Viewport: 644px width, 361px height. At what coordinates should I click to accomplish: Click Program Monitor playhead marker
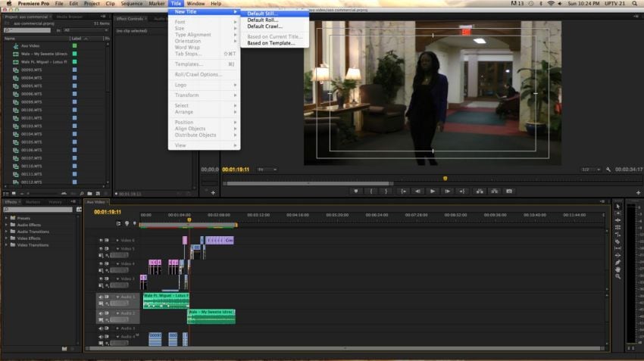[x=445, y=179]
